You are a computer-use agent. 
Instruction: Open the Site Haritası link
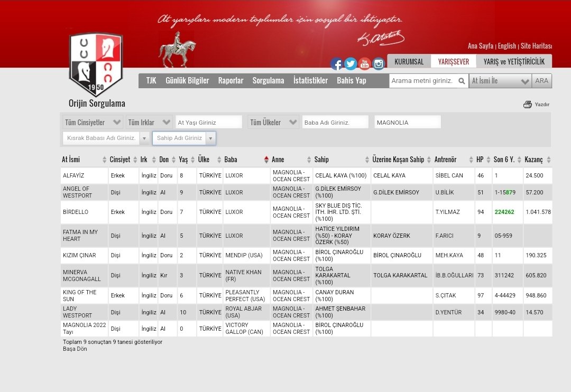tap(536, 46)
